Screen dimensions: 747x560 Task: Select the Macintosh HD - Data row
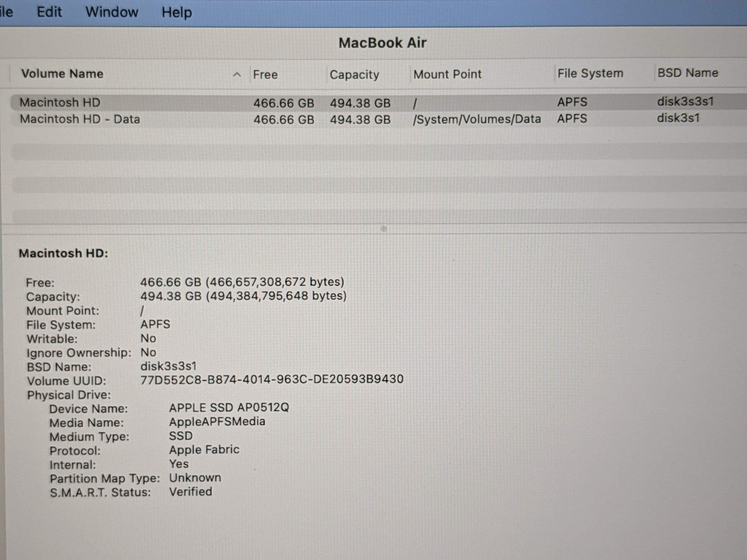(x=79, y=119)
